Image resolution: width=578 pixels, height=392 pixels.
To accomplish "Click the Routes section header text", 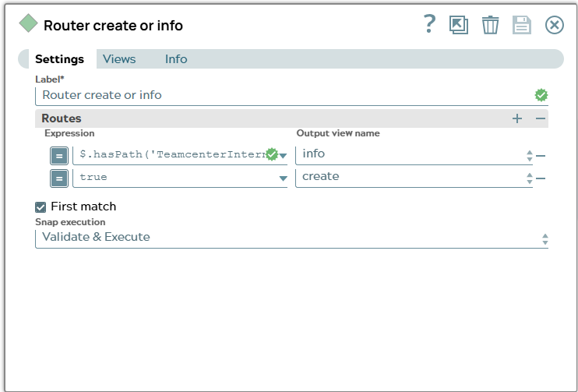I will tap(62, 118).
